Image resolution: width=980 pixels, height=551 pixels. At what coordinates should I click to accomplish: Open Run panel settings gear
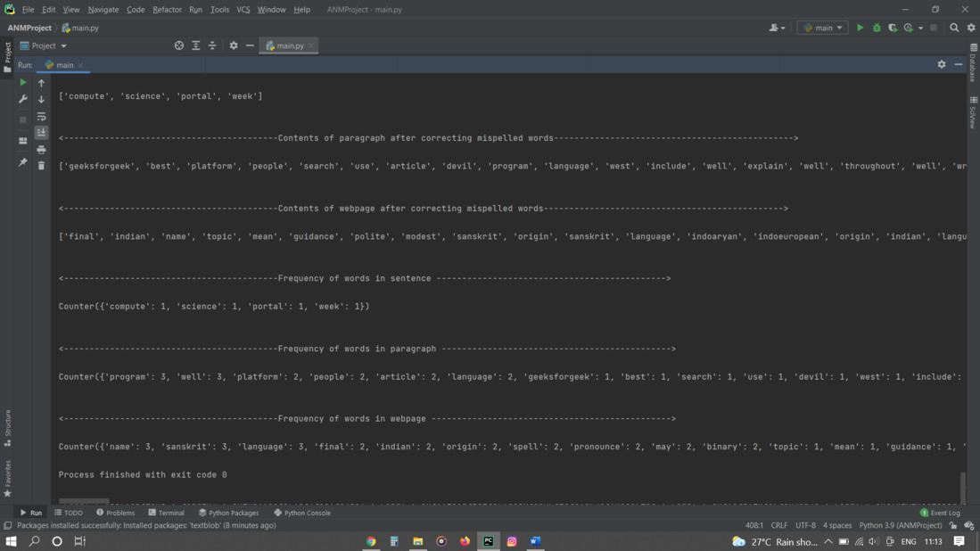click(942, 64)
